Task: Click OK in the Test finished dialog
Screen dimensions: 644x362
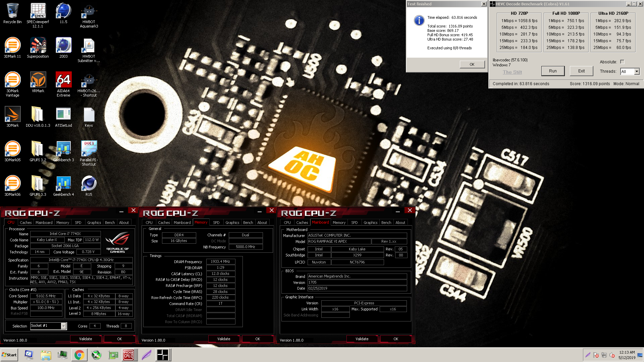Action: [472, 64]
